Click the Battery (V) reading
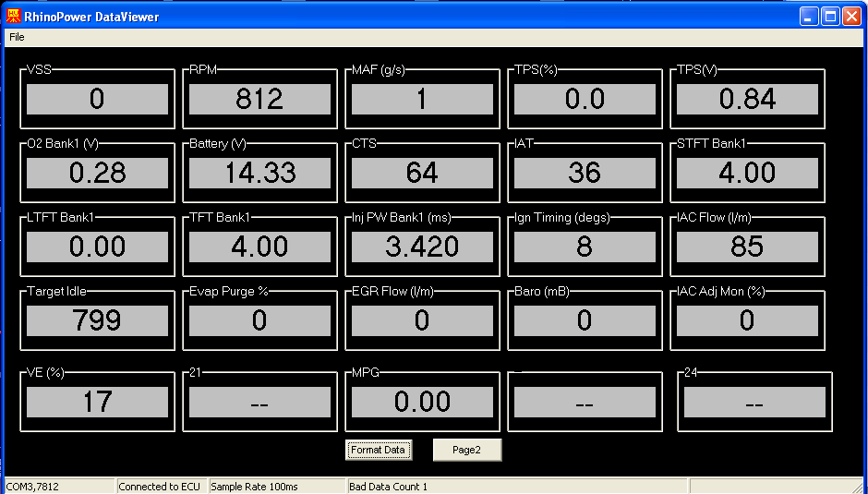Image resolution: width=868 pixels, height=494 pixels. pos(259,173)
